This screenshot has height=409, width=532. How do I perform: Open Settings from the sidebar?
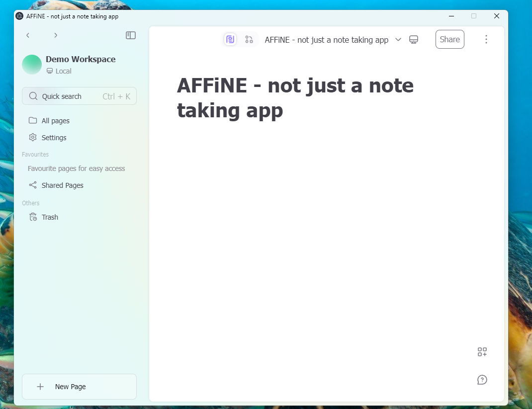pyautogui.click(x=53, y=137)
